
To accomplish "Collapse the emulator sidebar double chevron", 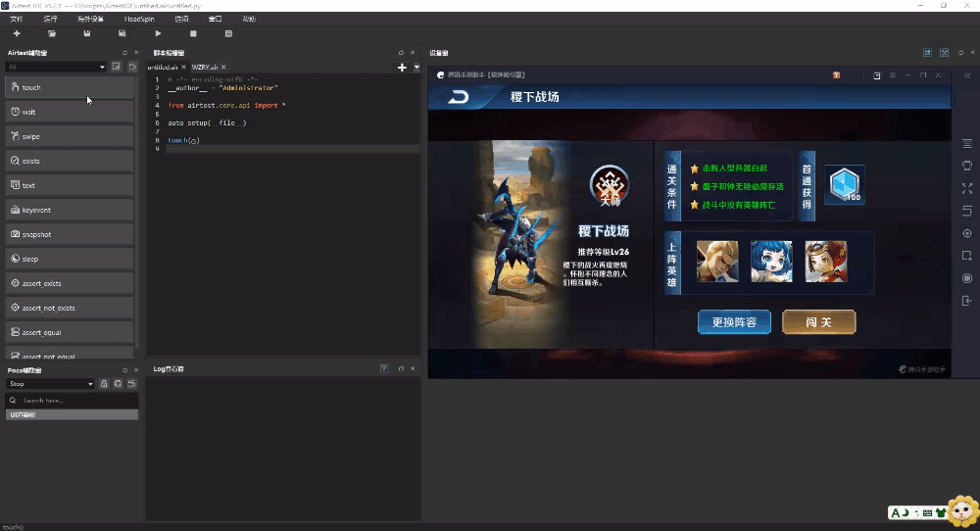I will click(x=967, y=75).
